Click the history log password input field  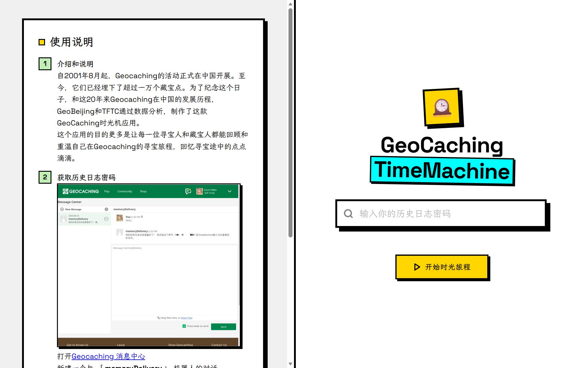coord(441,213)
